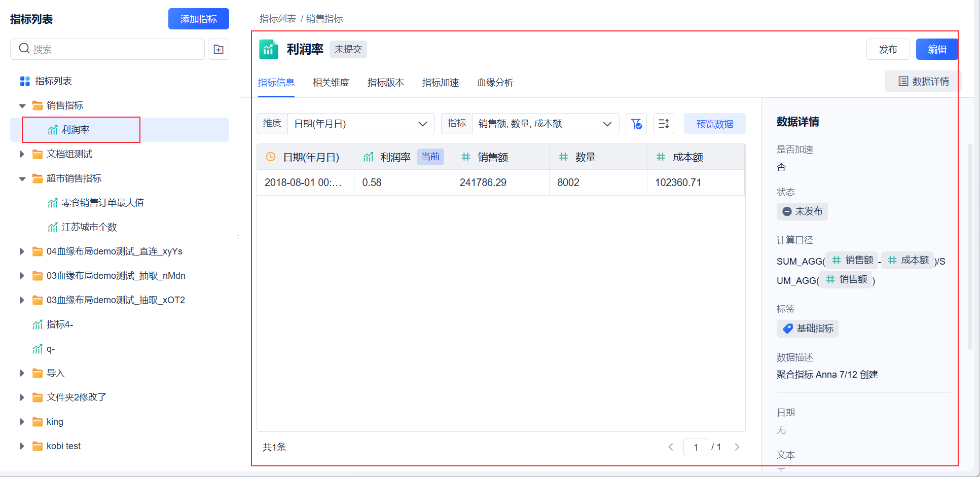
Task: Click the 导入 folder icon
Action: pos(38,373)
